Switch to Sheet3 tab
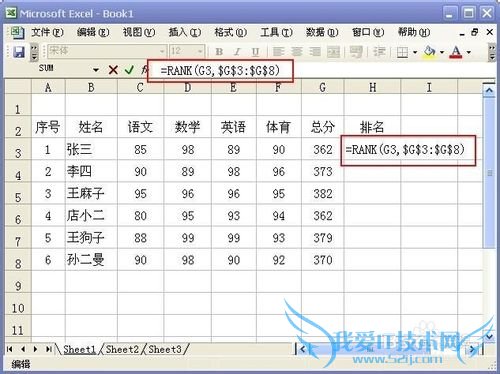Viewport: 500px width, 374px height. (165, 349)
